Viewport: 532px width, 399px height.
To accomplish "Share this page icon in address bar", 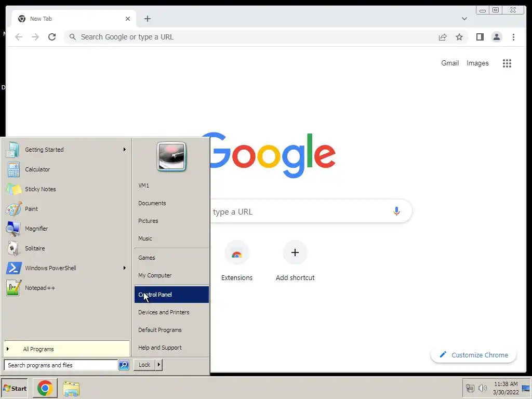I will (x=443, y=37).
